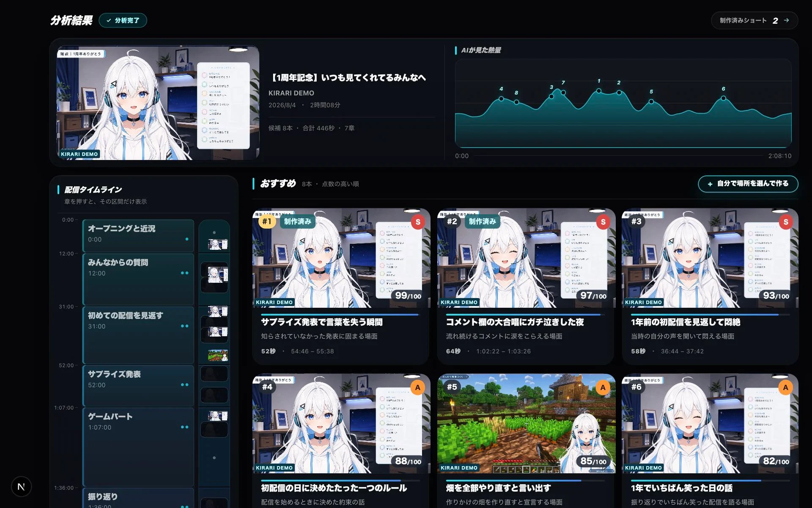Image resolution: width=812 pixels, height=508 pixels.
Task: Click the 85/100 score label
Action: pos(593,461)
